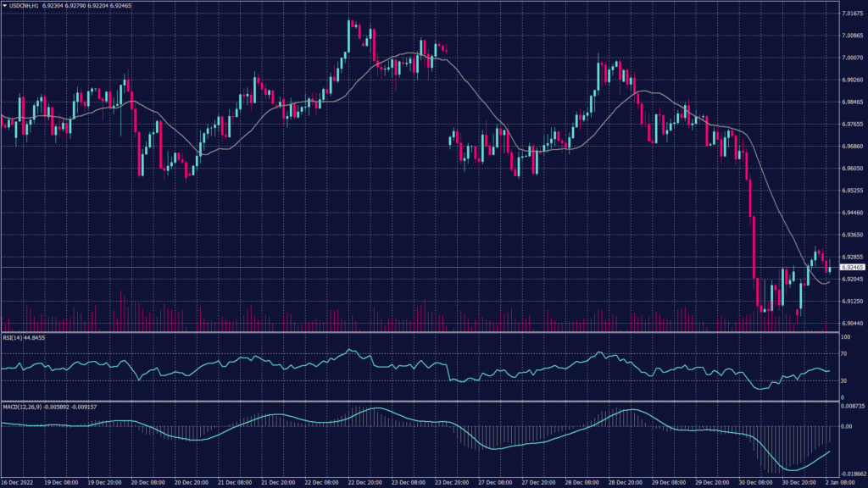Click the triangle arrow beside USDCNH,H1
868x488 pixels.
(4, 5)
